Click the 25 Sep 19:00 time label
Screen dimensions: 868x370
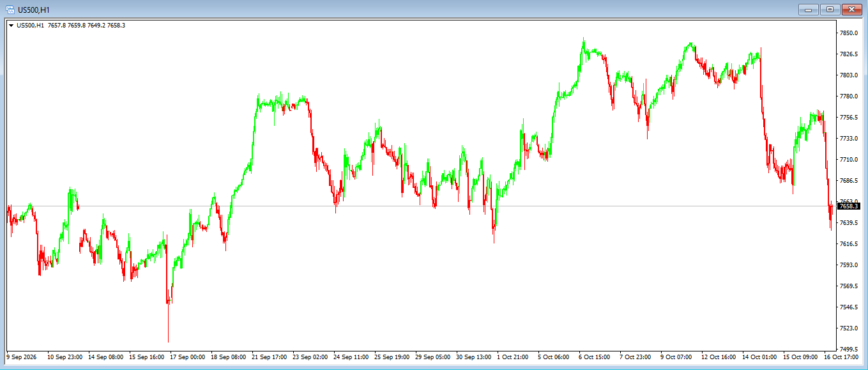click(392, 357)
